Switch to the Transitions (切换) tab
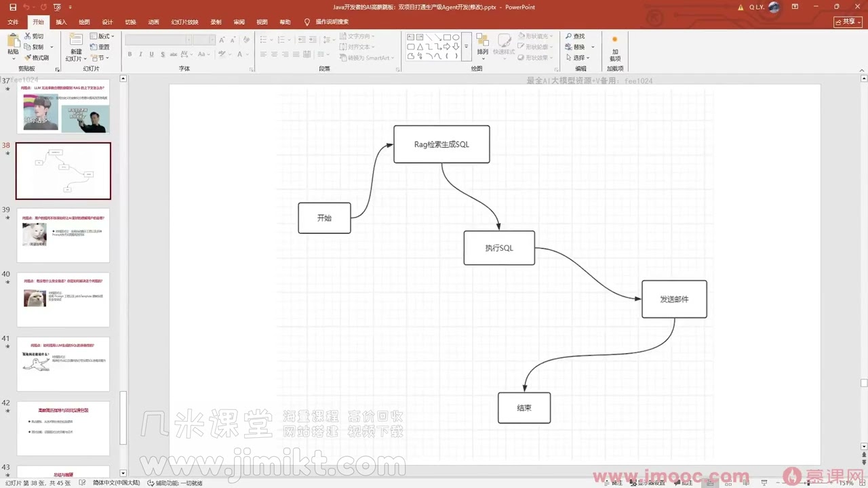The image size is (868, 488). (130, 22)
